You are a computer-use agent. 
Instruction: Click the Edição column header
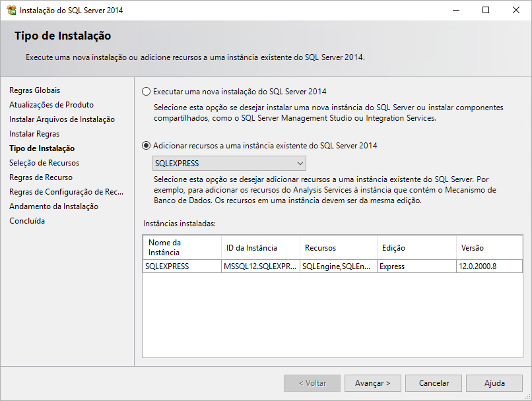tap(416, 248)
